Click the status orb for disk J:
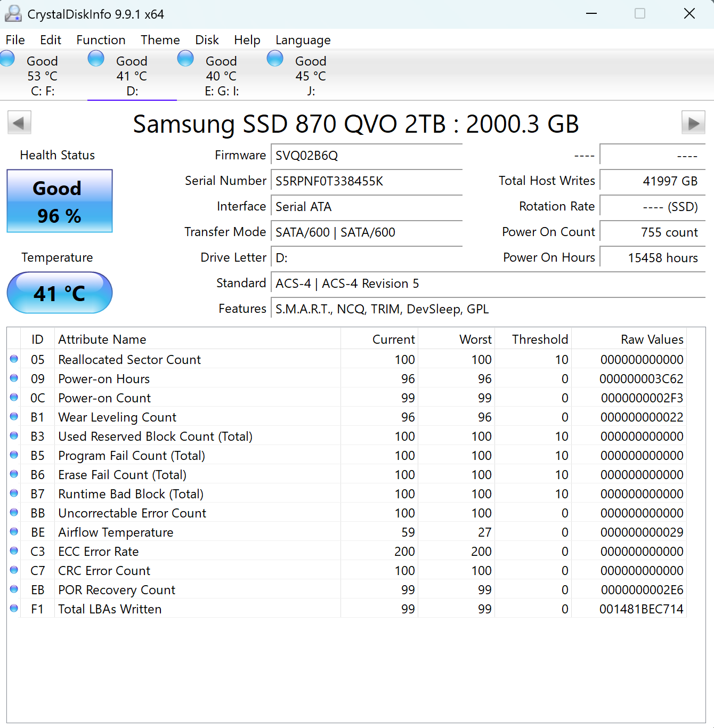 [x=275, y=58]
